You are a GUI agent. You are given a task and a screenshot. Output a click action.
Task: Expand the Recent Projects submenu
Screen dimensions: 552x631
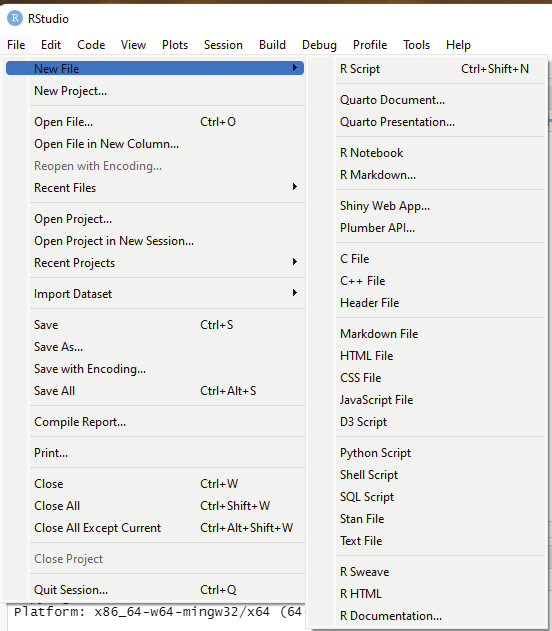[x=167, y=263]
